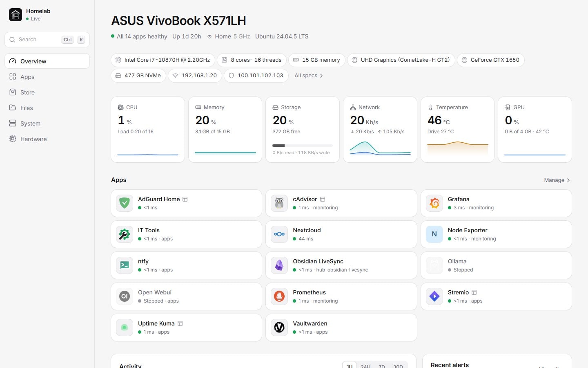
Task: Open the GPU metric card
Action: coord(535,130)
